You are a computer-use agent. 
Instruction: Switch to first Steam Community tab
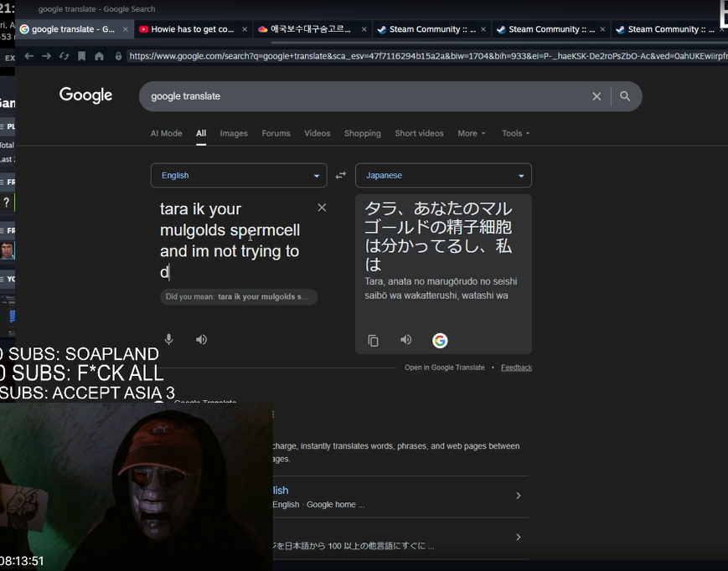coord(432,29)
